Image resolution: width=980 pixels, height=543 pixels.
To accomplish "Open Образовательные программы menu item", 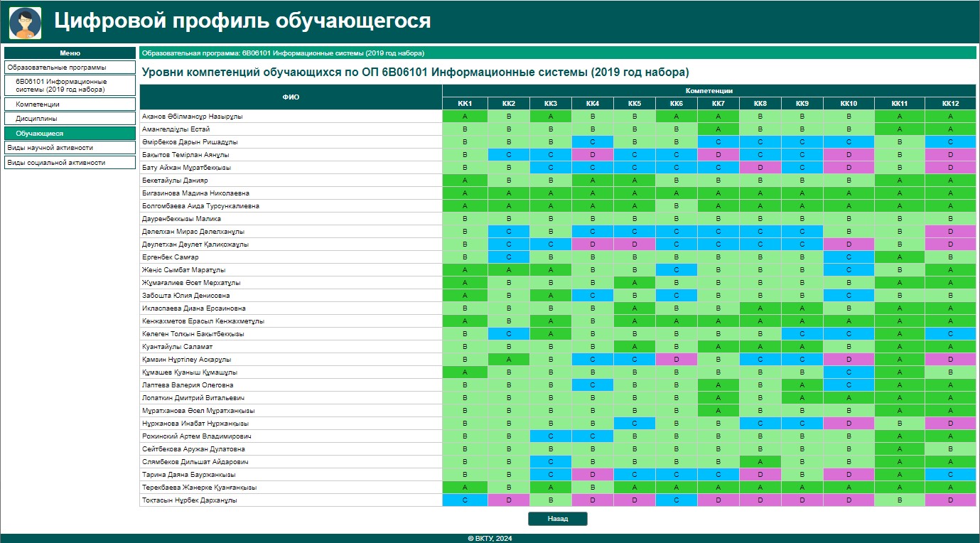I will click(70, 68).
